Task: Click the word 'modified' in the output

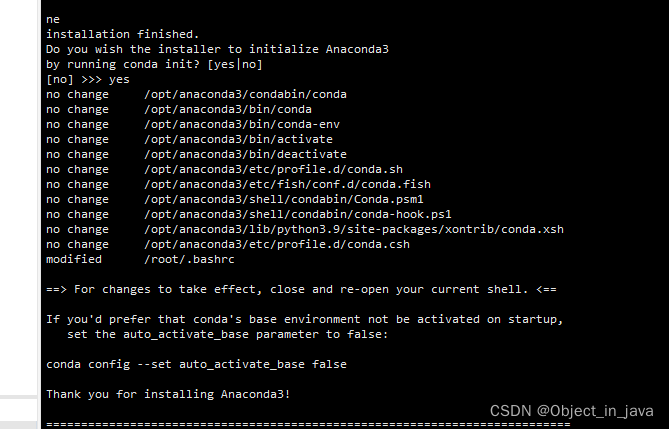Action: [74, 259]
